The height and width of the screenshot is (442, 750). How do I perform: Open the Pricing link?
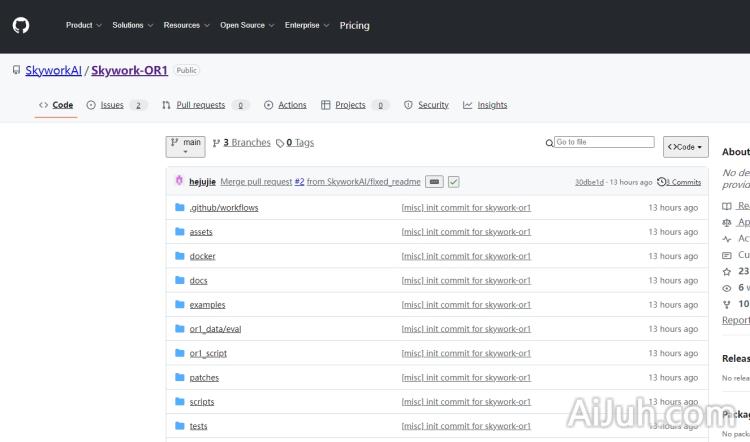click(354, 25)
